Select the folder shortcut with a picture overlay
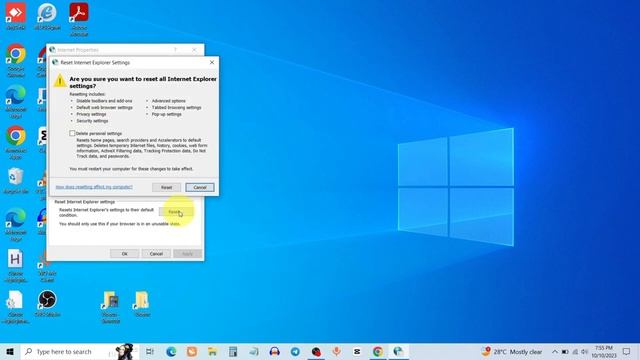This screenshot has height=360, width=640. pyautogui.click(x=111, y=307)
